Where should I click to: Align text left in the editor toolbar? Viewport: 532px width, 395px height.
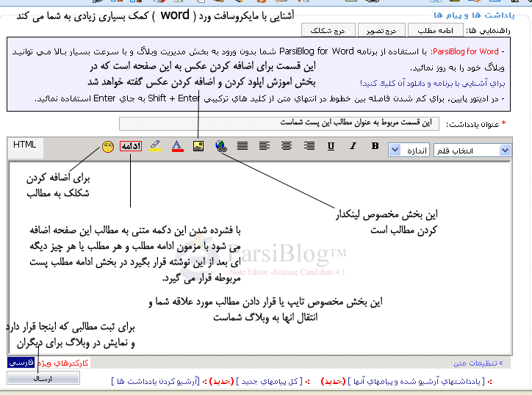(265, 146)
